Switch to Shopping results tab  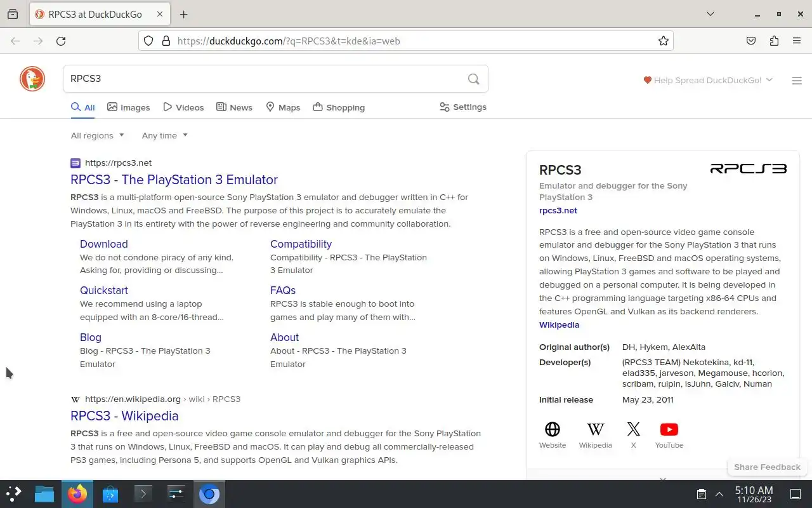tap(339, 107)
